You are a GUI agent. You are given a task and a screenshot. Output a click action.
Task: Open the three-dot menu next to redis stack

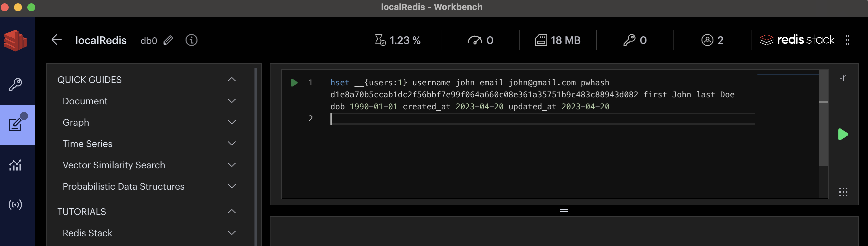pos(847,40)
